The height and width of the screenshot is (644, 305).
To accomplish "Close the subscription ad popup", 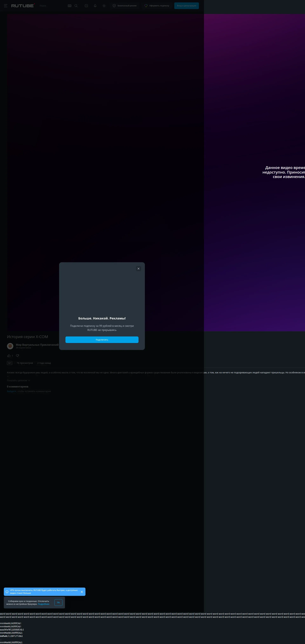I will 138,268.
